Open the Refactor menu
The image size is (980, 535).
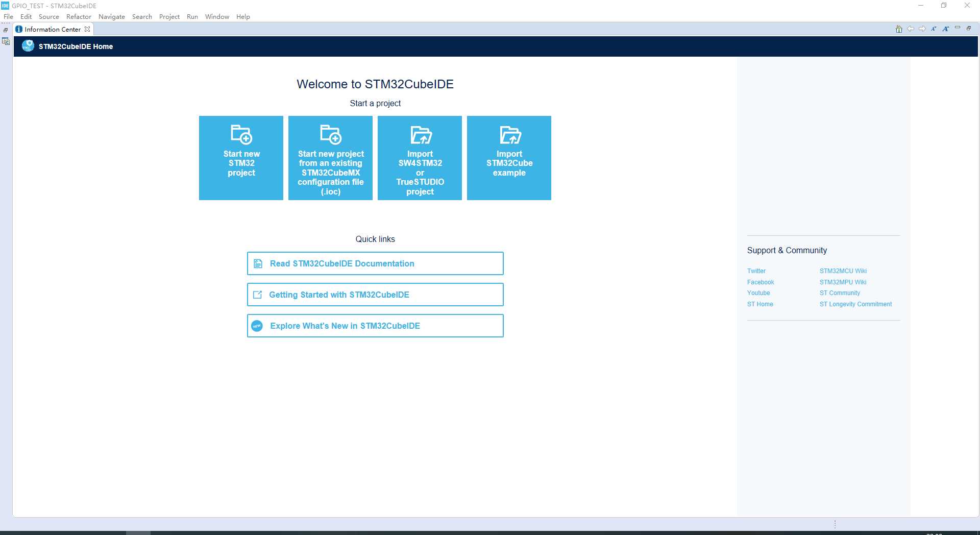click(79, 16)
